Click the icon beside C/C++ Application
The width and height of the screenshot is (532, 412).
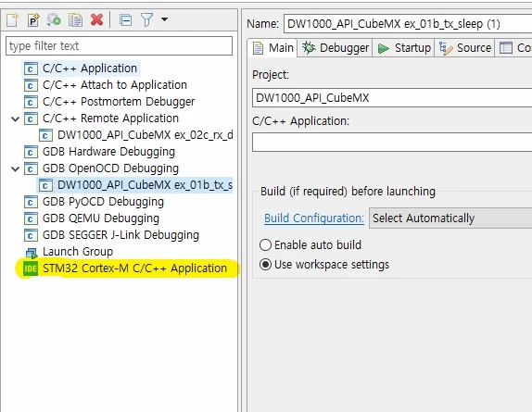(x=31, y=69)
